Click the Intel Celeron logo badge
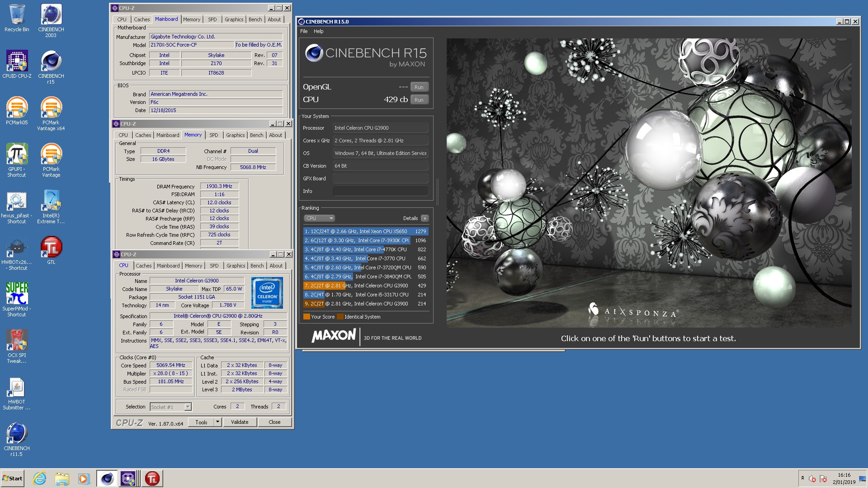Viewport: 868px width, 488px height. coord(267,293)
